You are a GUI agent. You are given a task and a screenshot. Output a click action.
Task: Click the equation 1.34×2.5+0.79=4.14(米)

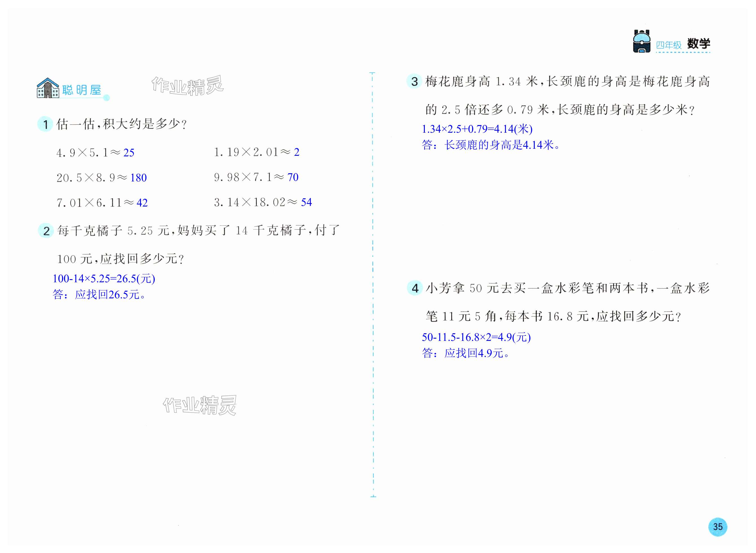(x=477, y=129)
